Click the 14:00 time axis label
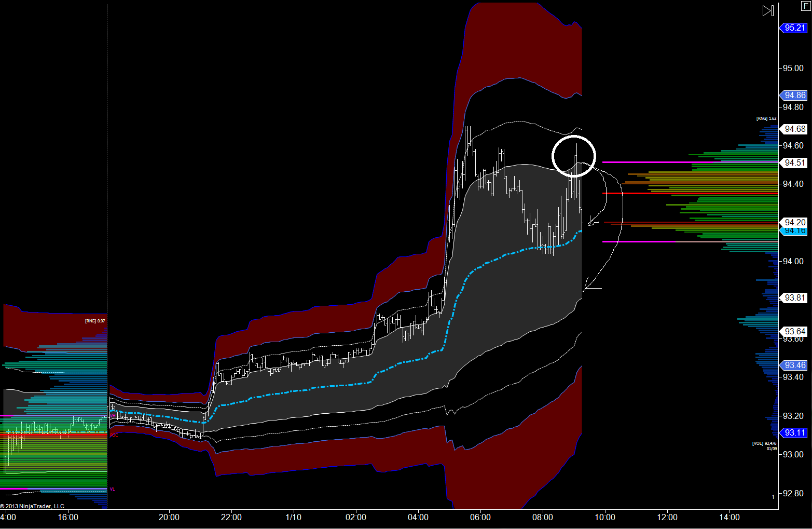This screenshot has height=529, width=812. (x=730, y=517)
